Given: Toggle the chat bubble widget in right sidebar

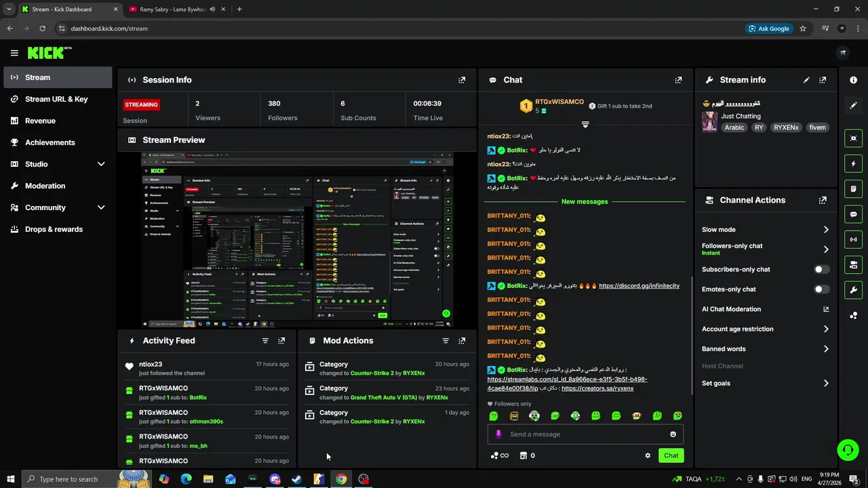Looking at the screenshot, I should click(853, 214).
